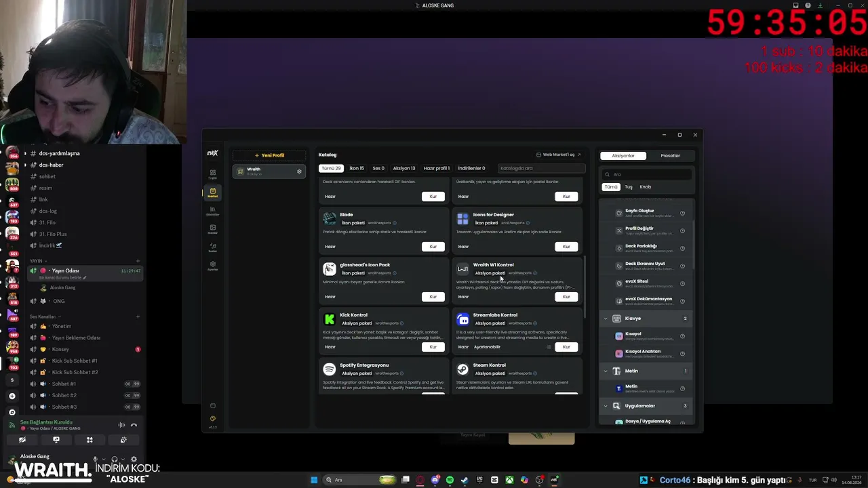Search actions in the right panel
This screenshot has height=488, width=868.
647,174
